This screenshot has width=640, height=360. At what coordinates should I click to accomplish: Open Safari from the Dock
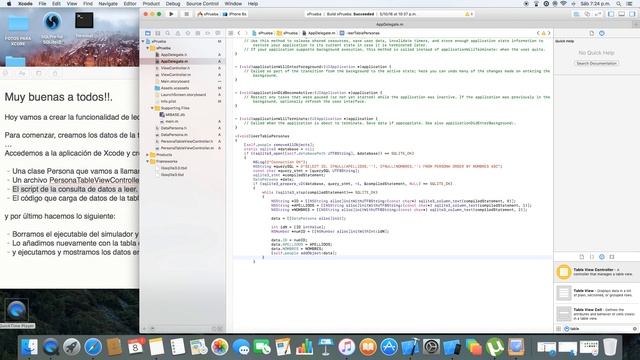tap(93, 347)
